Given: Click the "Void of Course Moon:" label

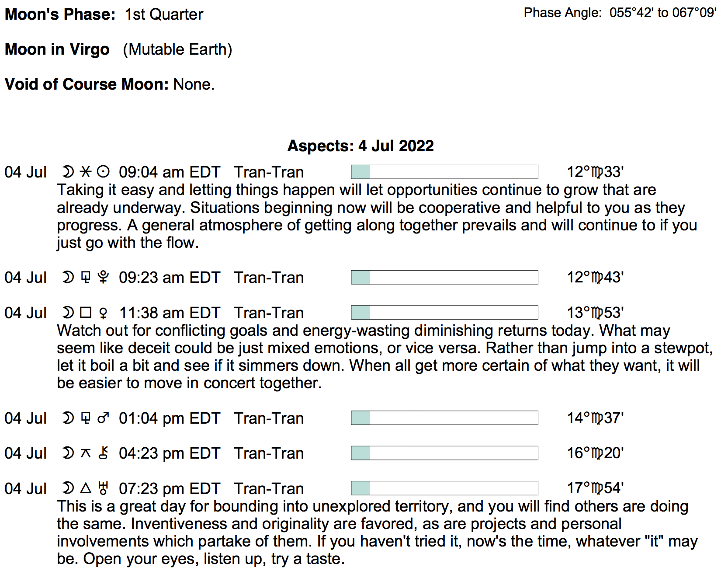Looking at the screenshot, I should [87, 84].
